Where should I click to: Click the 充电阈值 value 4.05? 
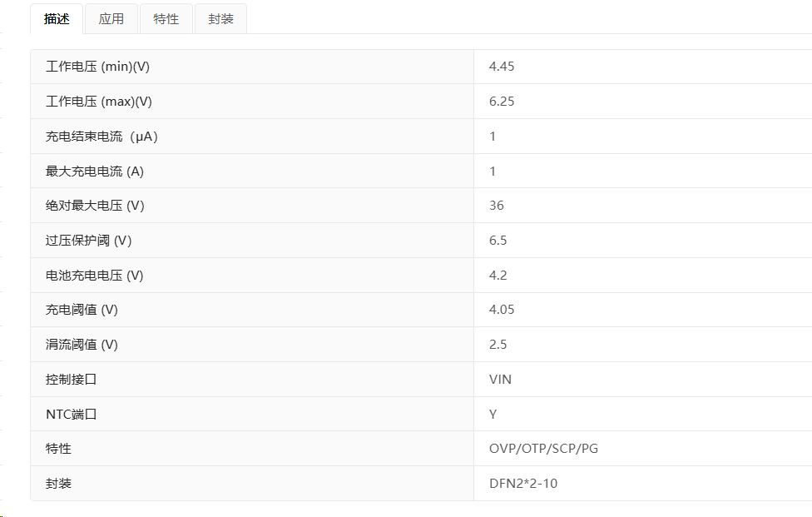[x=502, y=310]
